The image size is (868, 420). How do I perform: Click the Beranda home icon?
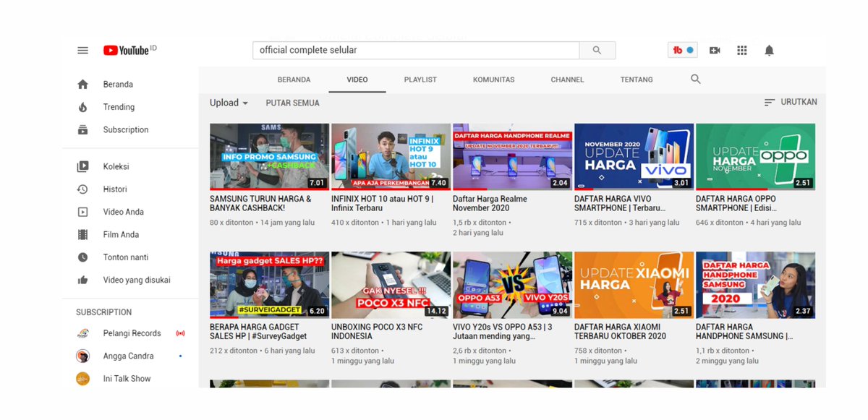point(82,84)
